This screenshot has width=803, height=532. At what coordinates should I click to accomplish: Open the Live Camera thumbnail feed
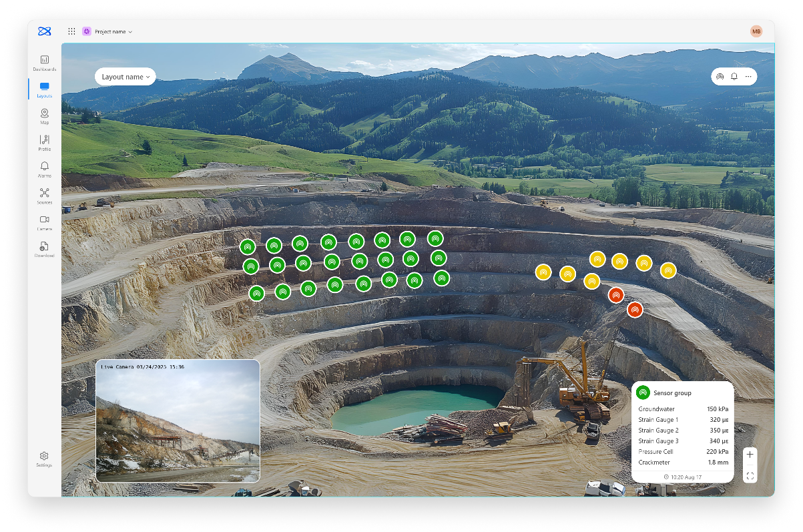(x=178, y=421)
